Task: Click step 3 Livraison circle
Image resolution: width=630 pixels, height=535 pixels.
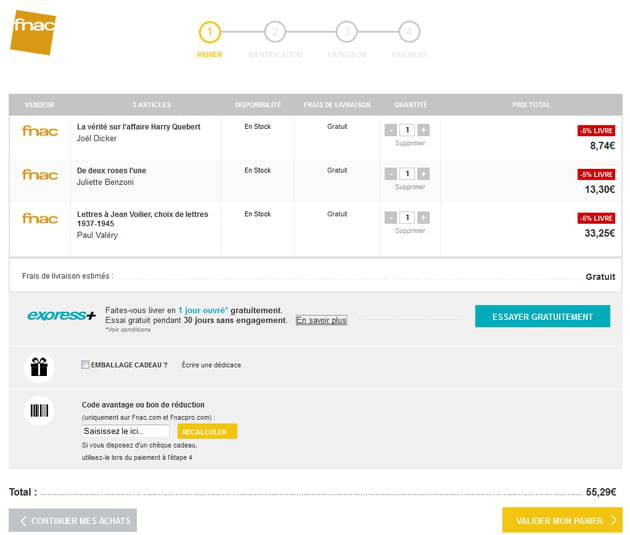Action: (x=346, y=32)
